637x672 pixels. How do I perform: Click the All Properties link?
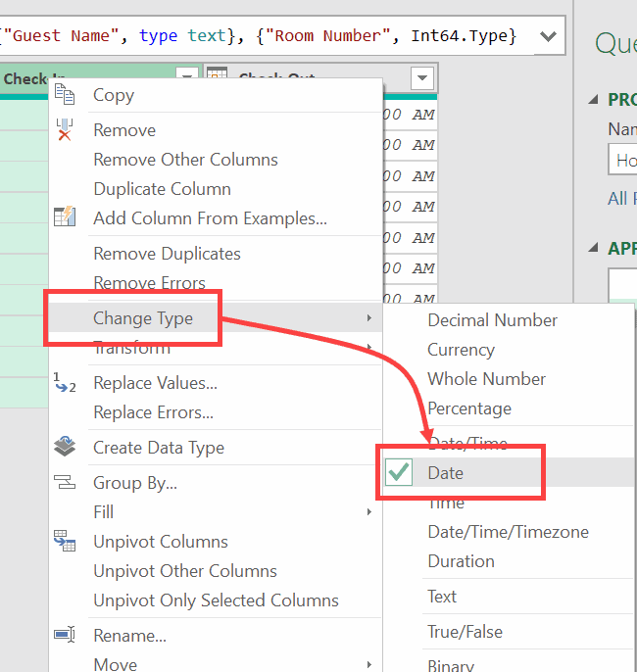pos(622,199)
